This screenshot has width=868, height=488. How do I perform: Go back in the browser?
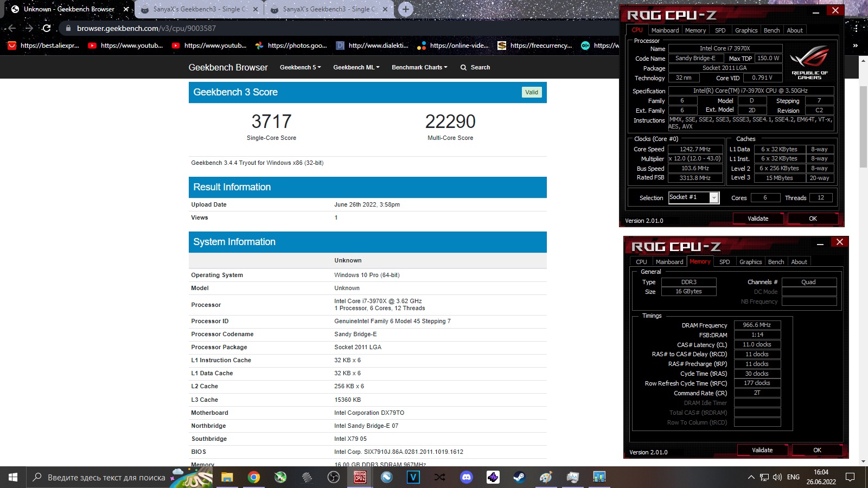12,28
